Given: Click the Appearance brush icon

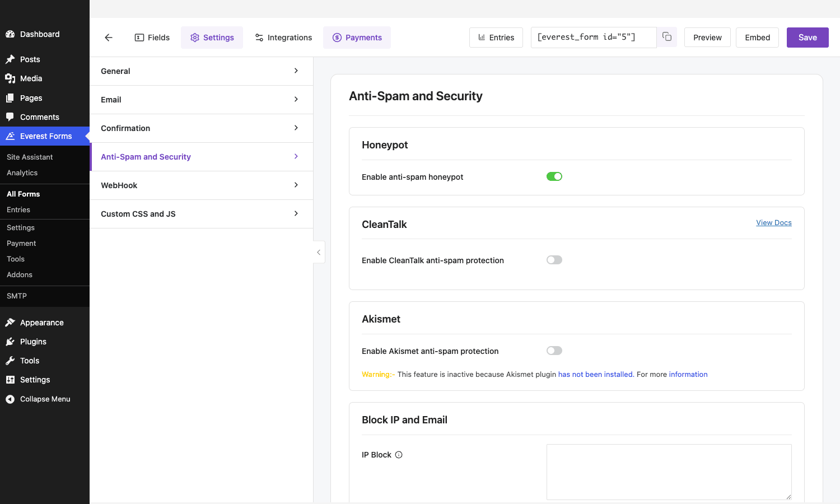Looking at the screenshot, I should coord(10,323).
